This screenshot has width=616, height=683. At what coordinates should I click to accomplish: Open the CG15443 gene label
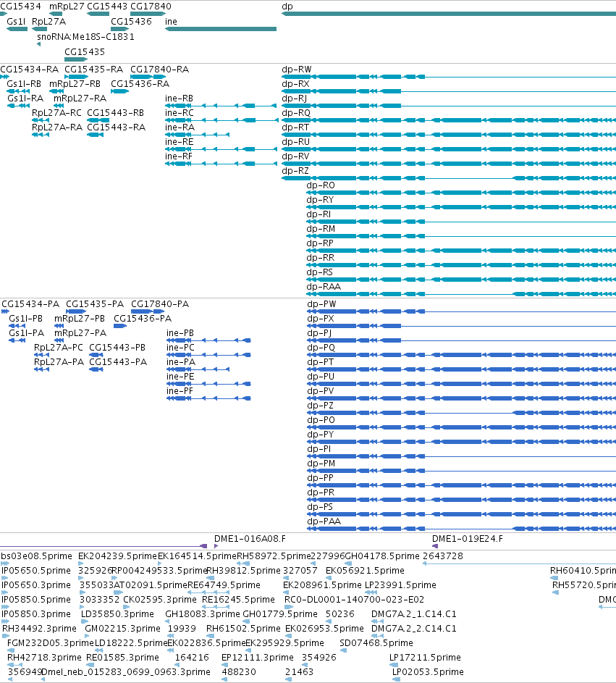[107, 7]
